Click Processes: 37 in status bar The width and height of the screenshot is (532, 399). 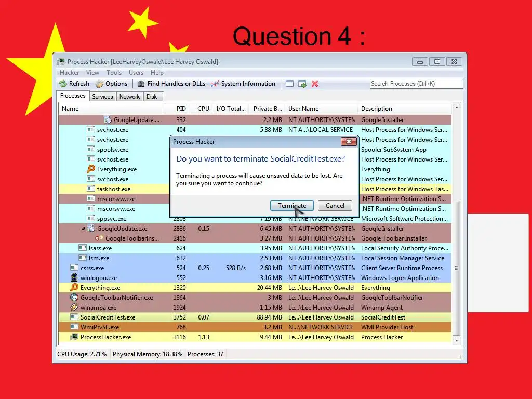(x=205, y=354)
